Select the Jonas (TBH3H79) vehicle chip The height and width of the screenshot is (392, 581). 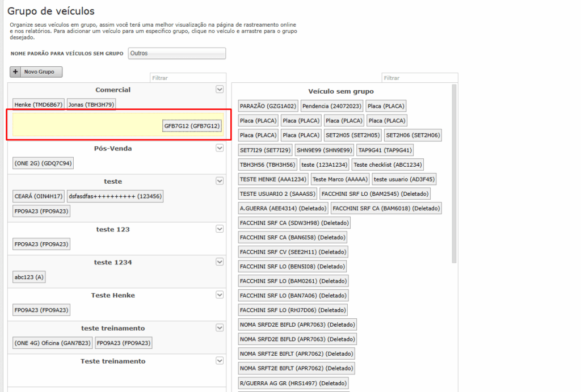91,104
